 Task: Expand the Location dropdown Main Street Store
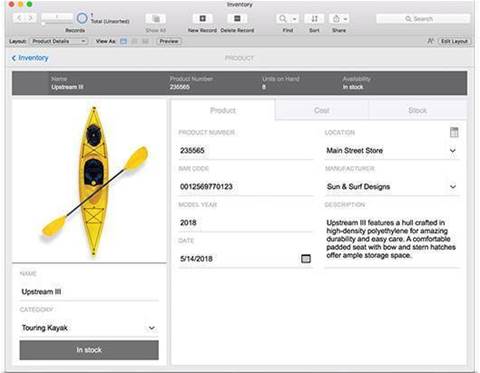452,151
